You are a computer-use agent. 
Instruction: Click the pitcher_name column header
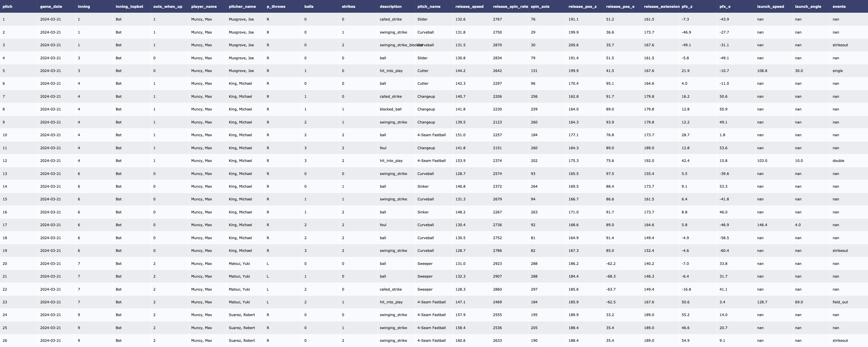pyautogui.click(x=242, y=6)
